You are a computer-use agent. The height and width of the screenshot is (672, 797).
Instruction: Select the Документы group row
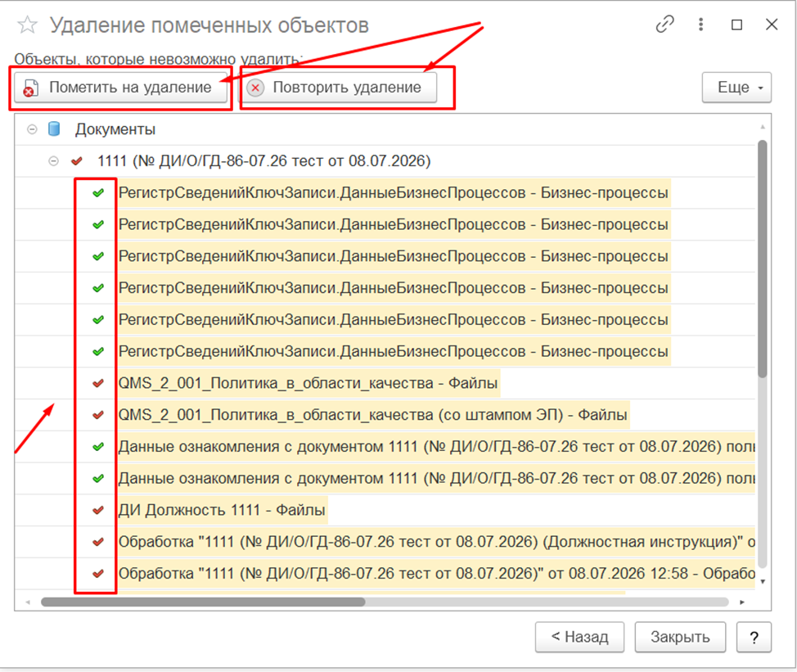coord(385,129)
